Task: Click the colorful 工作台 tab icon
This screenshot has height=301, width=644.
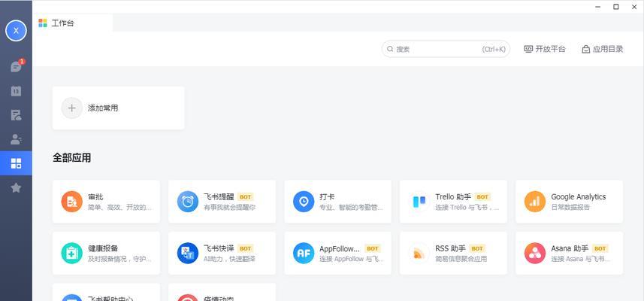Action: point(43,23)
